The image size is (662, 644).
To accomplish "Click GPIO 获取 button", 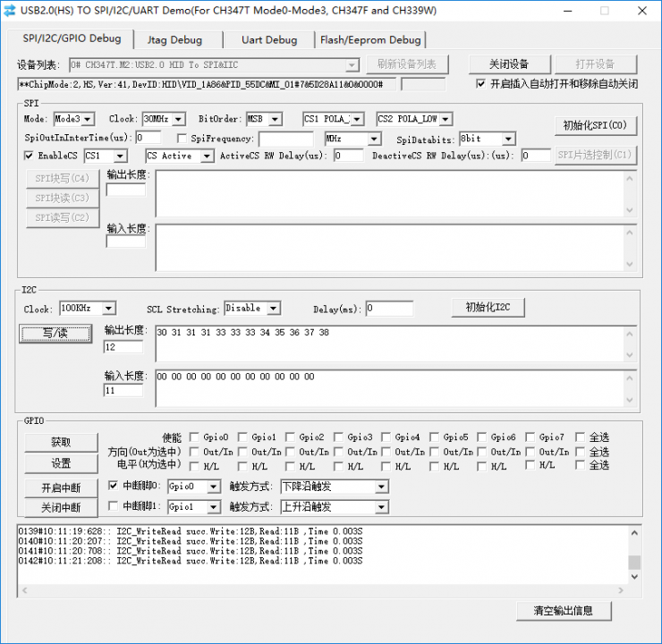I will coord(61,442).
